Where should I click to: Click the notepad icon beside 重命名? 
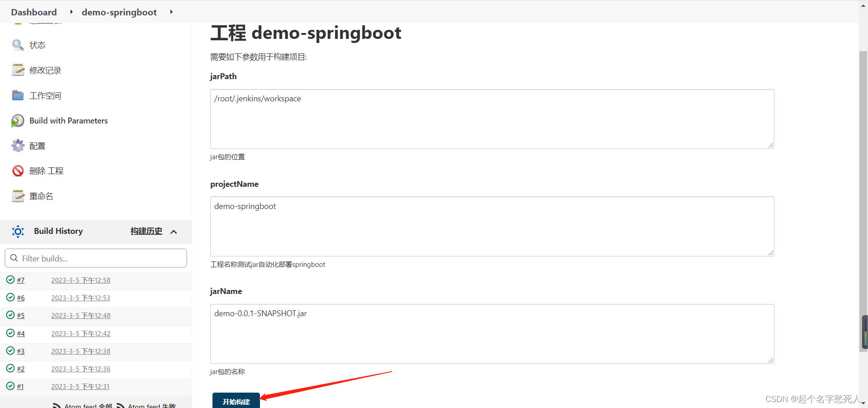click(x=18, y=196)
